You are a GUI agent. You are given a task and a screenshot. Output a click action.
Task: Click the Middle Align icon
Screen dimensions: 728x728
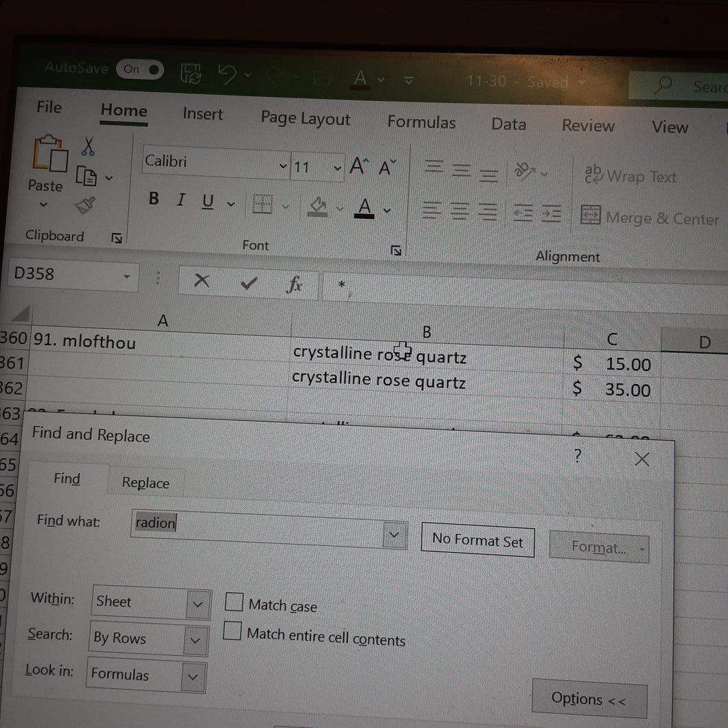pyautogui.click(x=461, y=170)
